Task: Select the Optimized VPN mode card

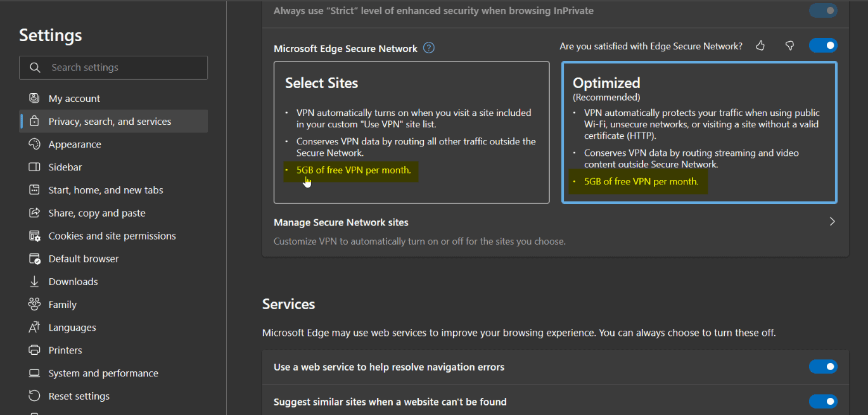Action: tap(699, 132)
